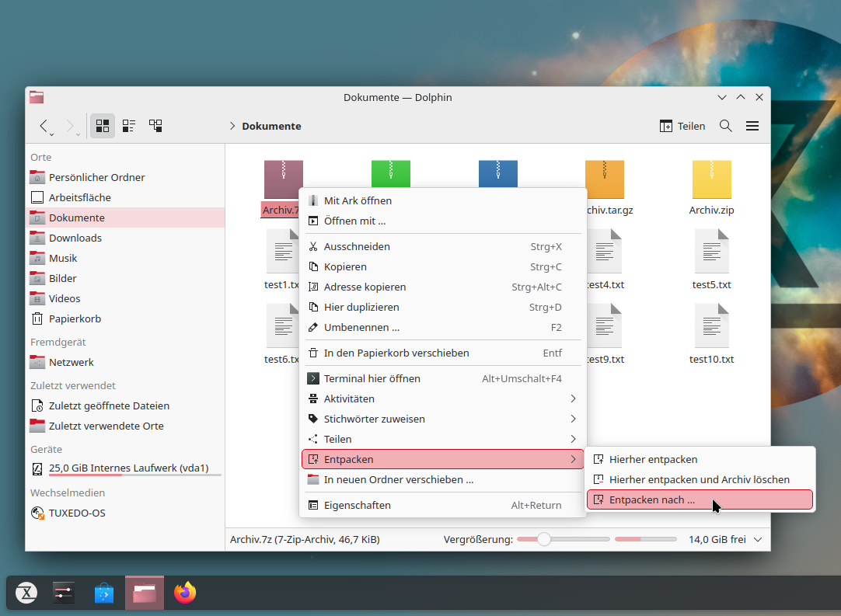Choose Entpacken nach … option
Viewport: 841px width, 616px height.
coord(700,500)
